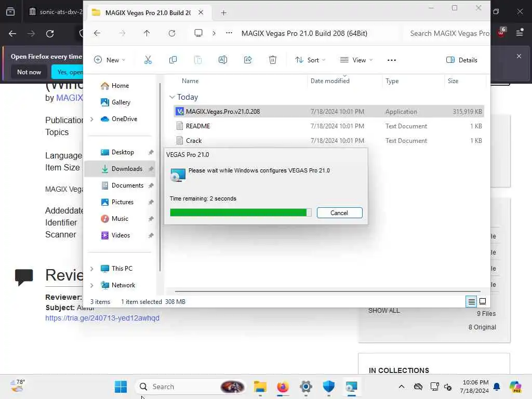Click the breadcrumb chevron after PC icon
The image size is (532, 399).
pyautogui.click(x=214, y=33)
